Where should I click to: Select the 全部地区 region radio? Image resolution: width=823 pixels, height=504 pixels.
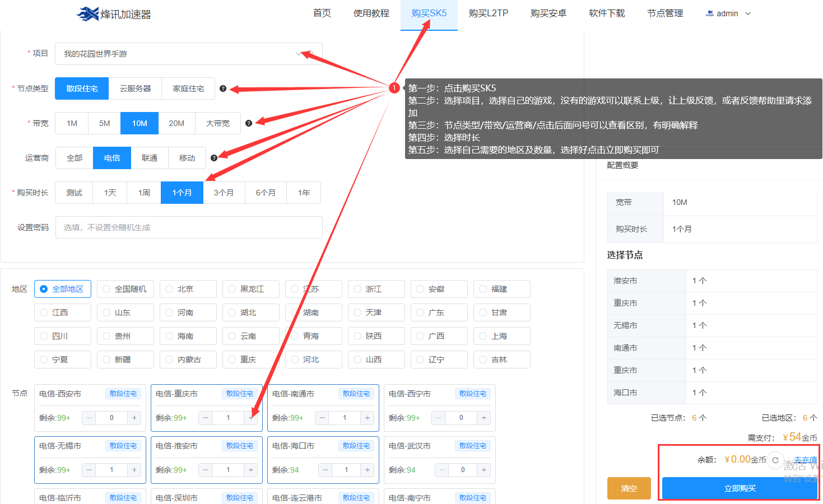tap(63, 289)
